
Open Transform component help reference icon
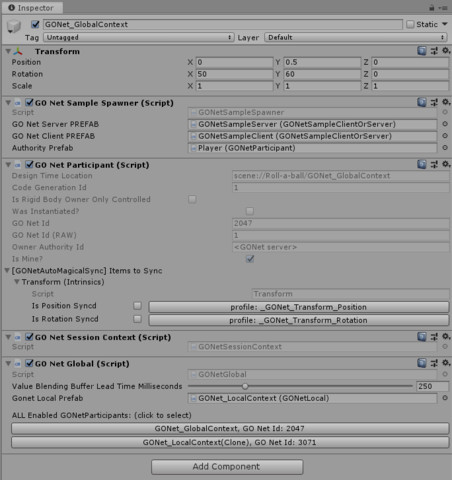(x=422, y=51)
